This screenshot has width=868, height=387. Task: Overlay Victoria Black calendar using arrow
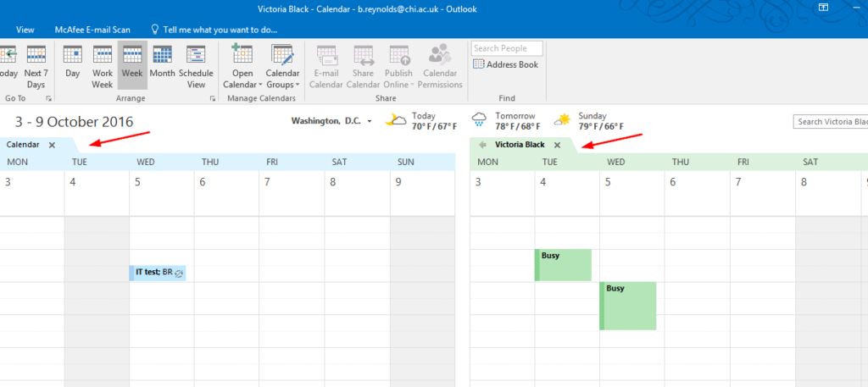(x=482, y=145)
